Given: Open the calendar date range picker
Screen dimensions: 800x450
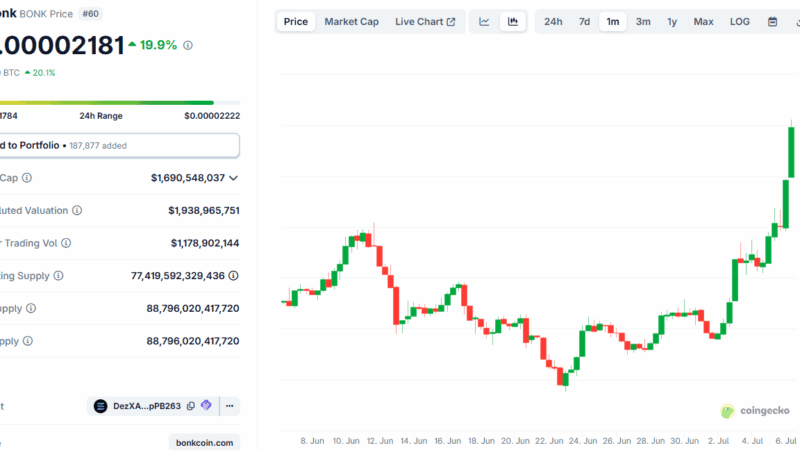Looking at the screenshot, I should [x=772, y=21].
